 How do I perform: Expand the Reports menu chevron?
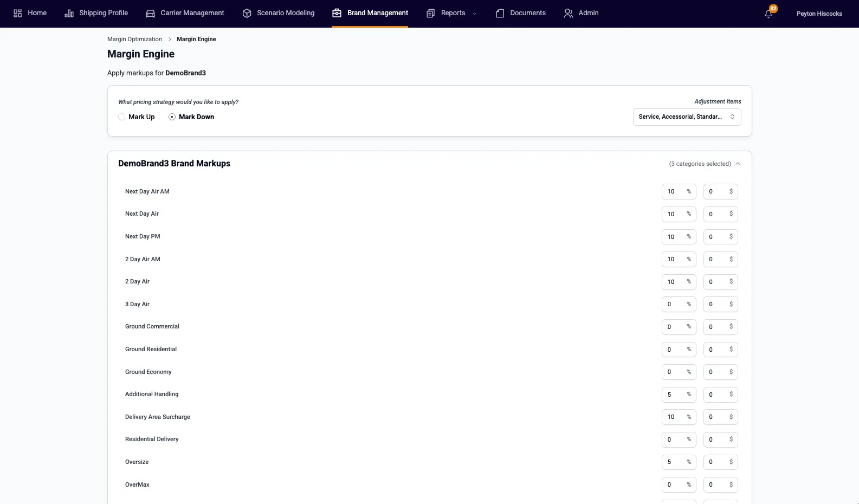[x=475, y=14]
